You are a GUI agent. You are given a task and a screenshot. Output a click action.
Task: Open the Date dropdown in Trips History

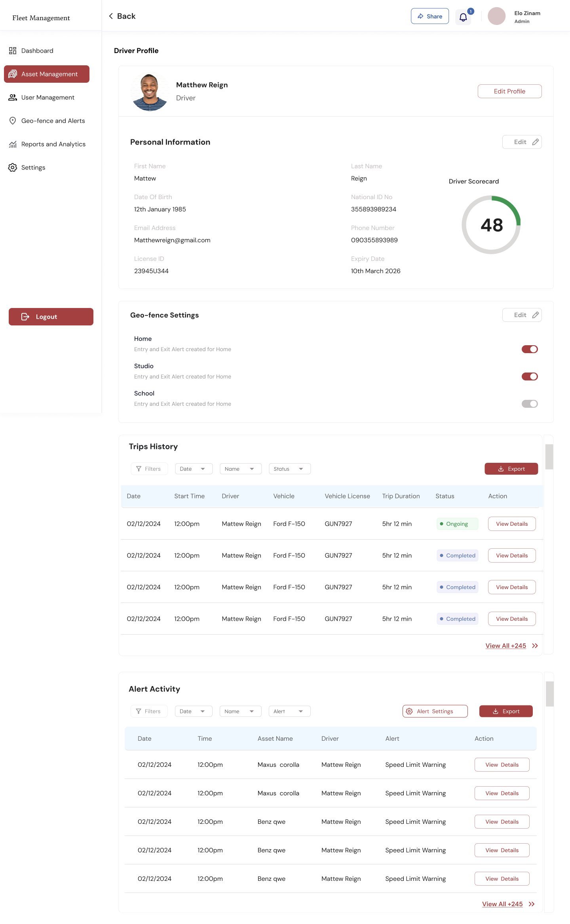coord(194,469)
